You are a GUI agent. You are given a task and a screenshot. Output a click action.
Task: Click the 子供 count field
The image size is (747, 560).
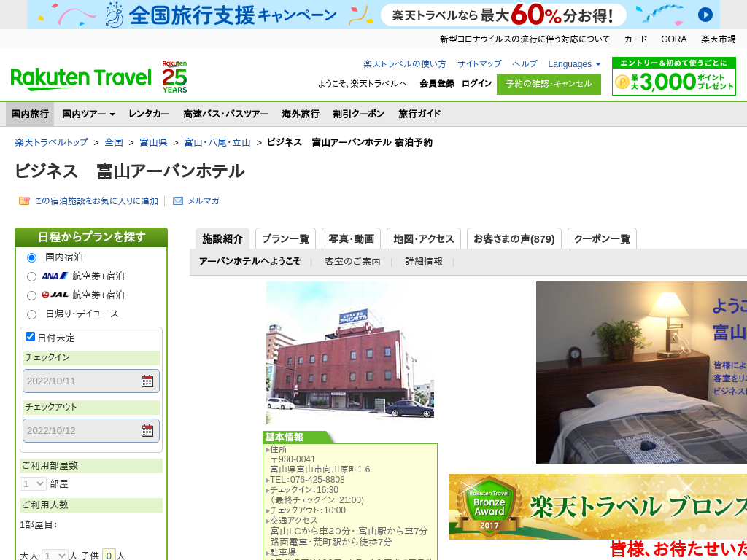click(109, 555)
